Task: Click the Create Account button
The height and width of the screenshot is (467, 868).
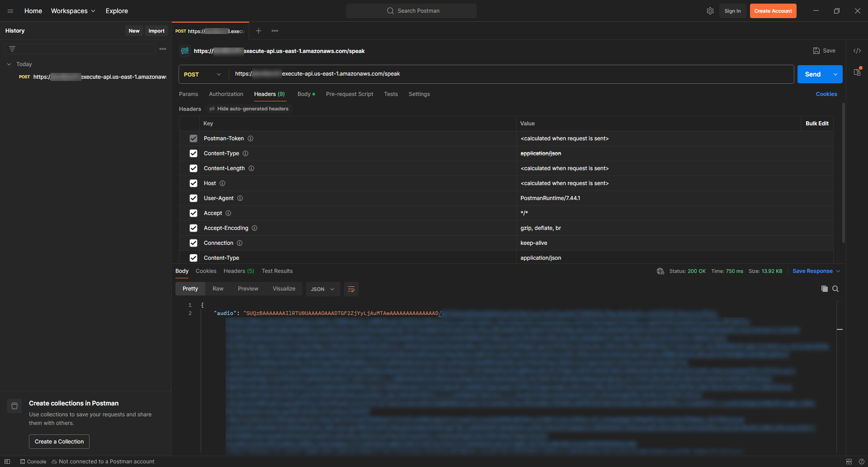Action: [773, 11]
